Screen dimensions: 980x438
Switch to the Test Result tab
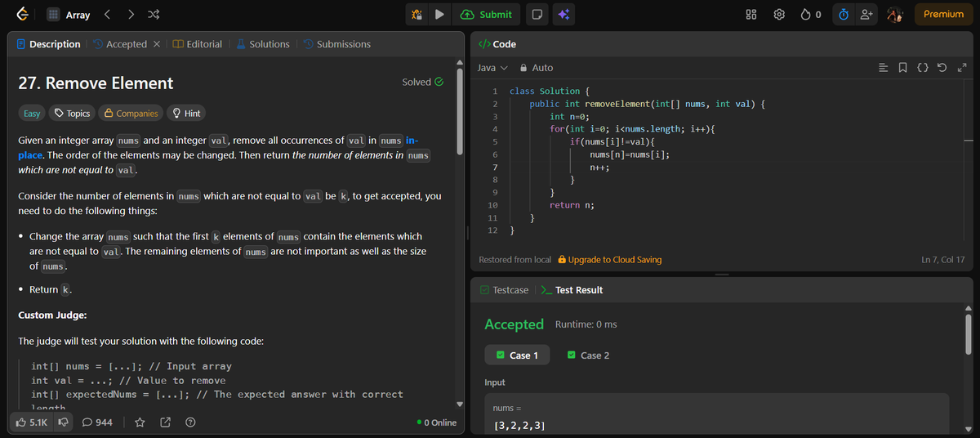[x=572, y=290]
